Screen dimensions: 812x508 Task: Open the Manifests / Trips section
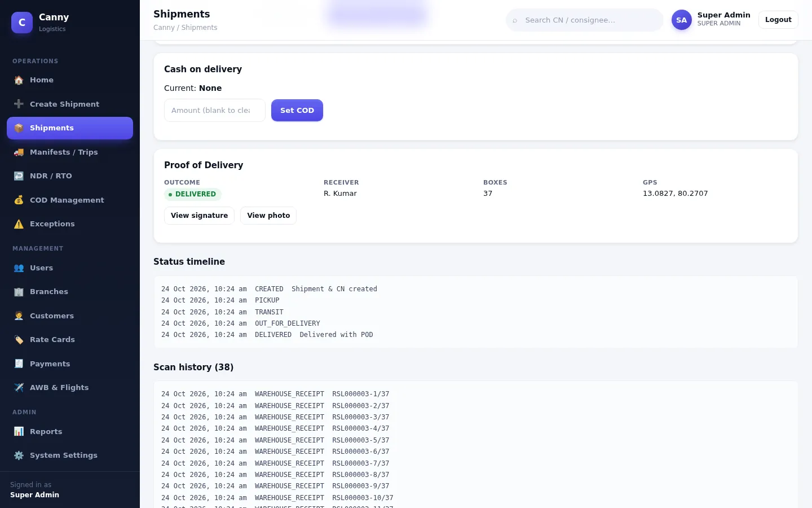(x=70, y=152)
